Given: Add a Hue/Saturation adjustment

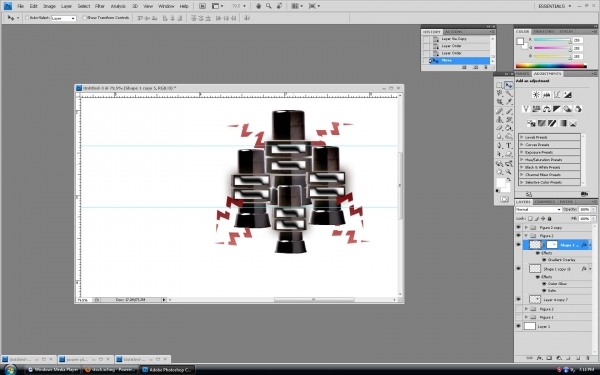Looking at the screenshot, I should click(x=536, y=109).
